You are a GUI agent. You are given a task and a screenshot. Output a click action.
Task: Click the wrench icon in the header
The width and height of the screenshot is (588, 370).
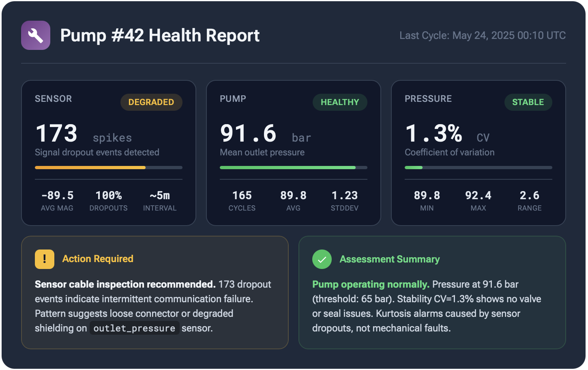tap(35, 35)
